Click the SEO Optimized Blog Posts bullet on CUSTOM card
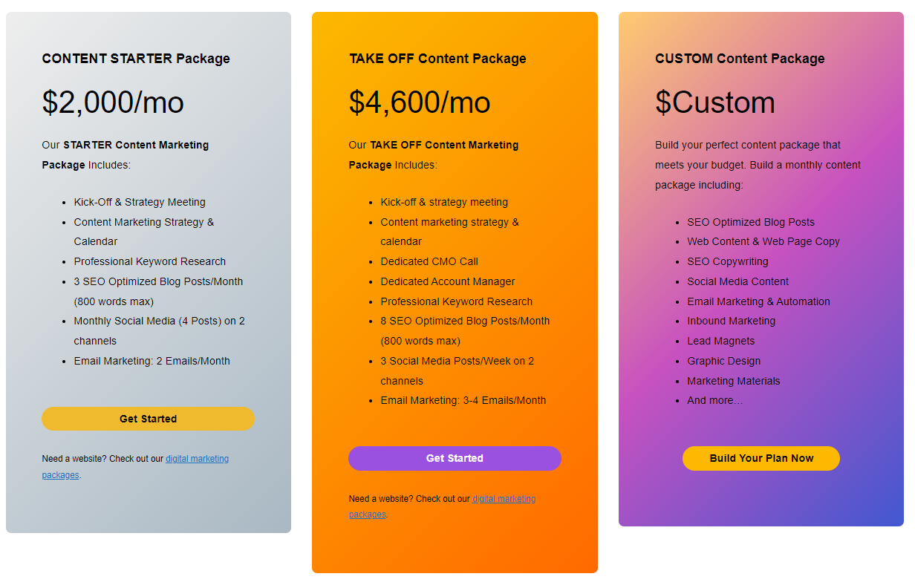Image resolution: width=915 pixels, height=588 pixels. coord(750,222)
